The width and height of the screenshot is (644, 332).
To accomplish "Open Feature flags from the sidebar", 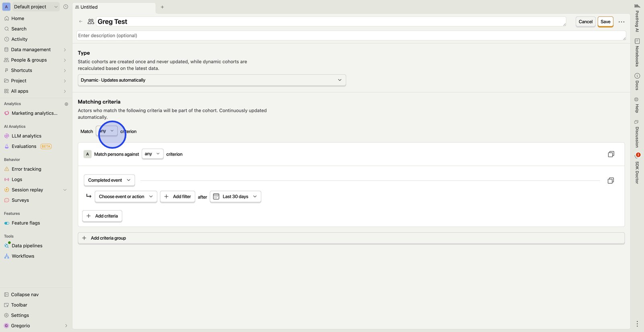I will (26, 223).
